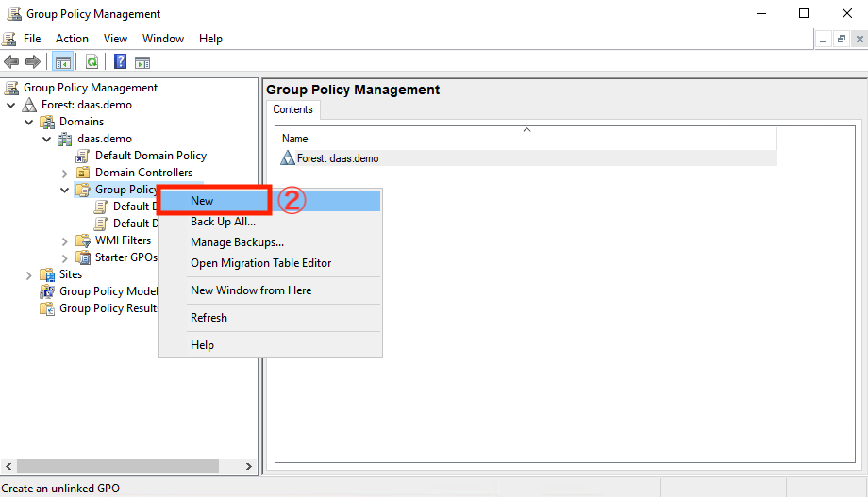Switch to the Contents tab
868x497 pixels.
pos(292,109)
